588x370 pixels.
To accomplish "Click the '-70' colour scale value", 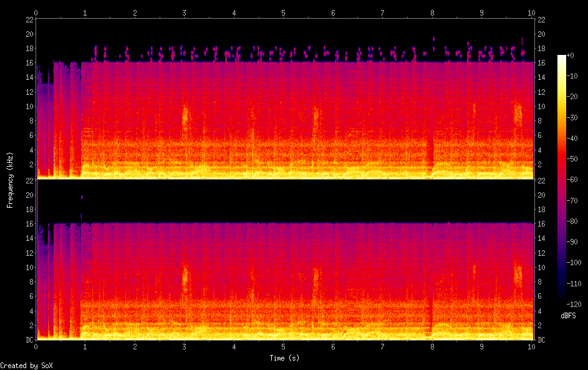I will point(572,200).
